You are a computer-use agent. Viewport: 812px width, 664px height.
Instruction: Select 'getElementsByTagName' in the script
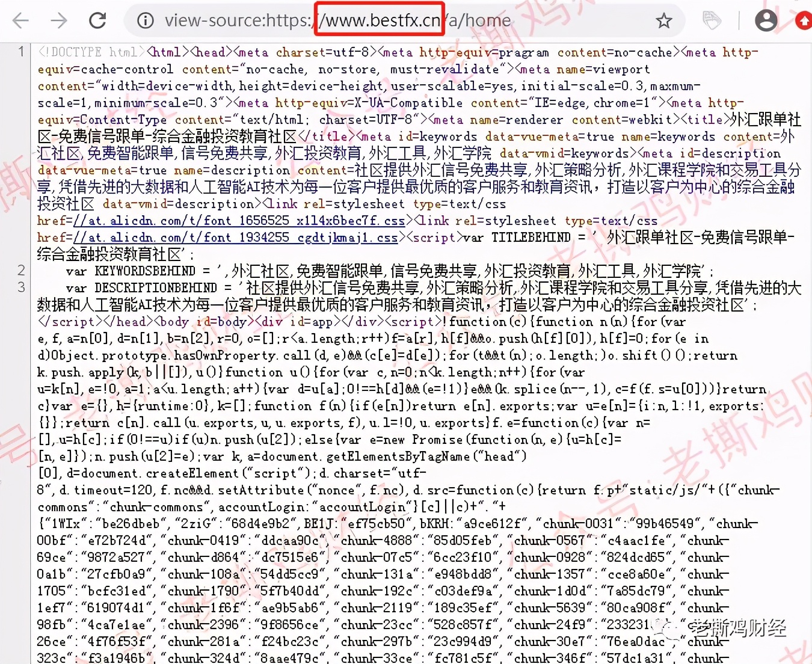397,456
